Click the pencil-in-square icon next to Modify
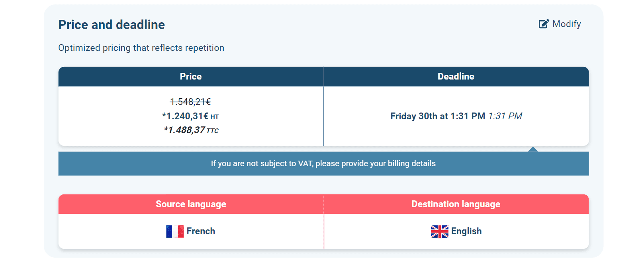Viewport: 644px width, 264px height. [x=542, y=24]
